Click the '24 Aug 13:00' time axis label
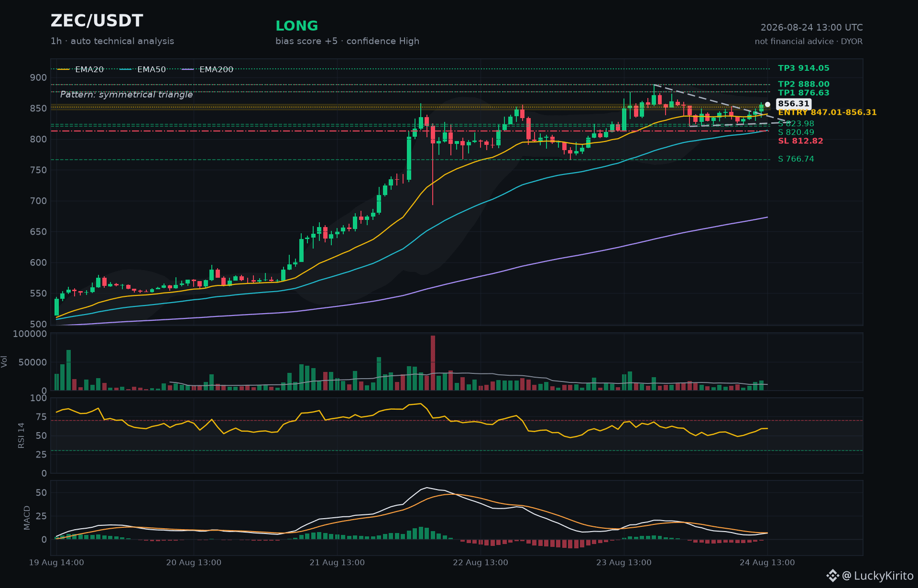The image size is (918, 588). [767, 563]
